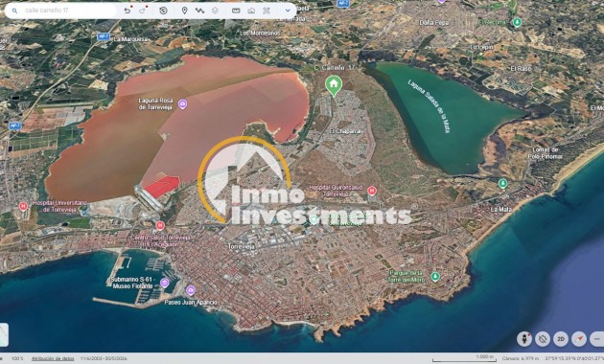The image size is (604, 364).
Task: Select Hospital Universitario de Torrevieja marker
Action: [x=23, y=206]
